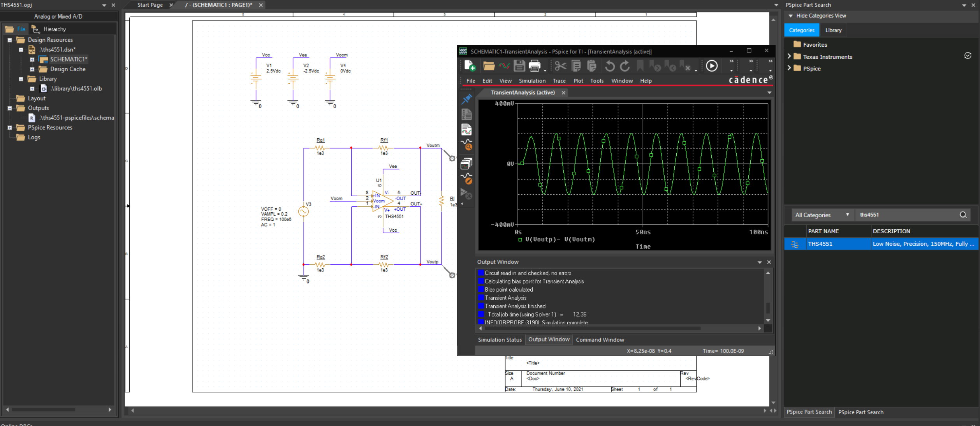
Task: Collapse Hide Categories View section
Action: click(x=791, y=16)
